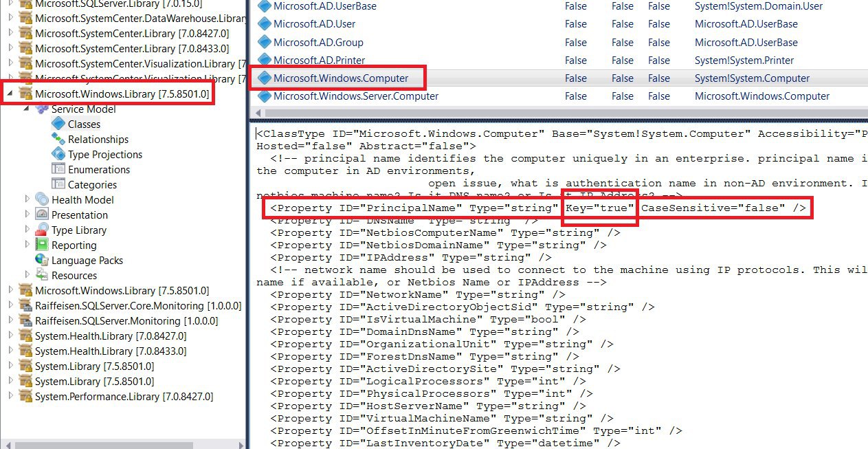Click the Type Library icon
868x449 pixels.
click(x=42, y=230)
